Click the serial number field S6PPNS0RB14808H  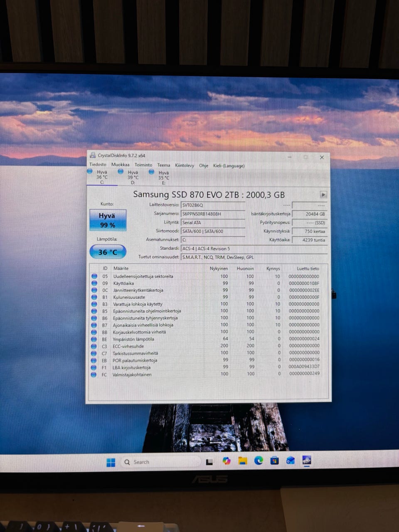213,214
